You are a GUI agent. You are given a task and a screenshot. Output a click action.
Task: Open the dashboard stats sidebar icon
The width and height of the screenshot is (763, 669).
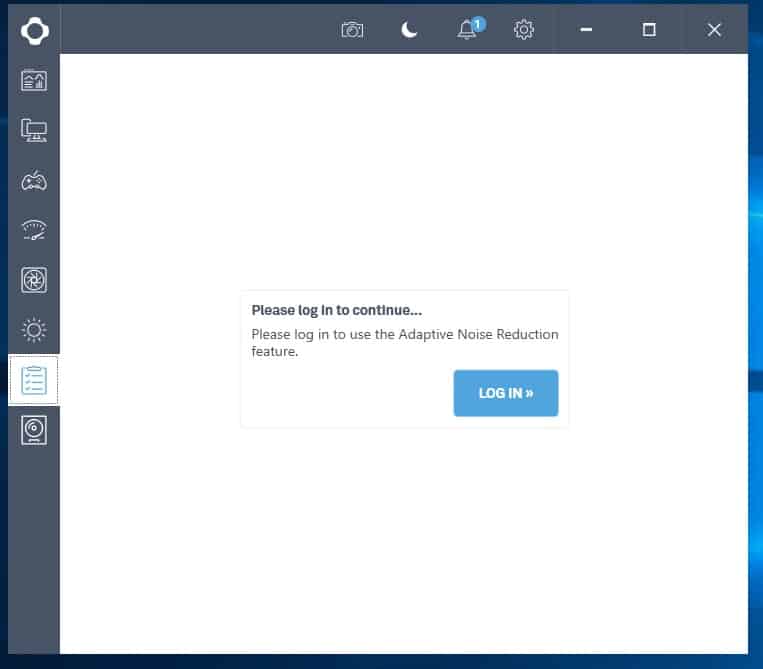(x=34, y=80)
